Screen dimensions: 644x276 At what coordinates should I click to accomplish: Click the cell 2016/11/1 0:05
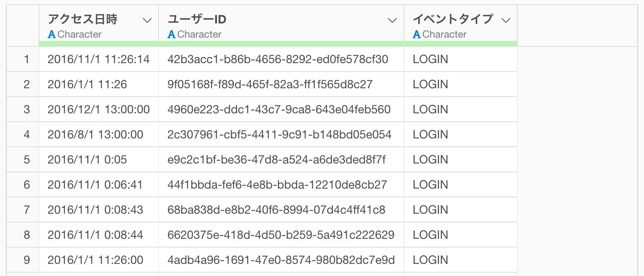pyautogui.click(x=99, y=160)
